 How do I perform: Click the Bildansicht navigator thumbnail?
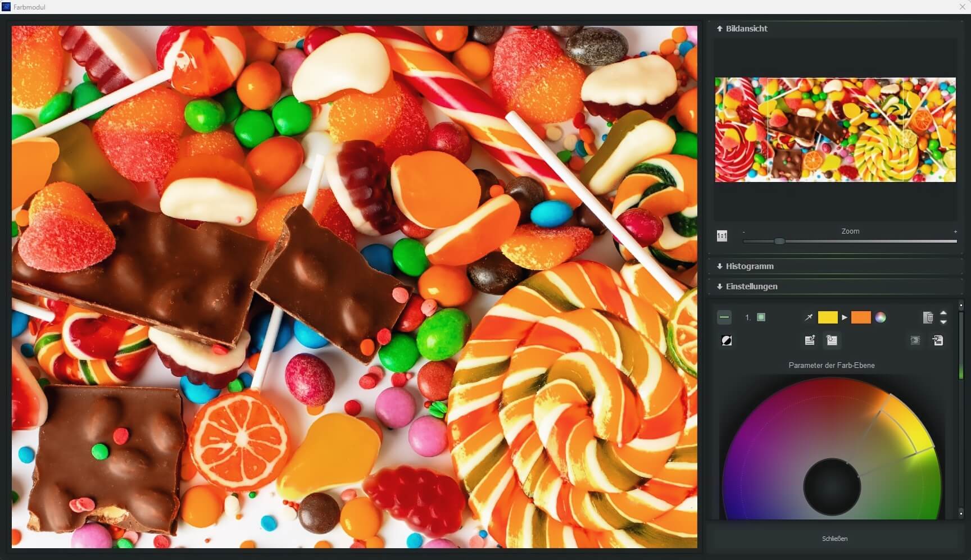(x=835, y=130)
